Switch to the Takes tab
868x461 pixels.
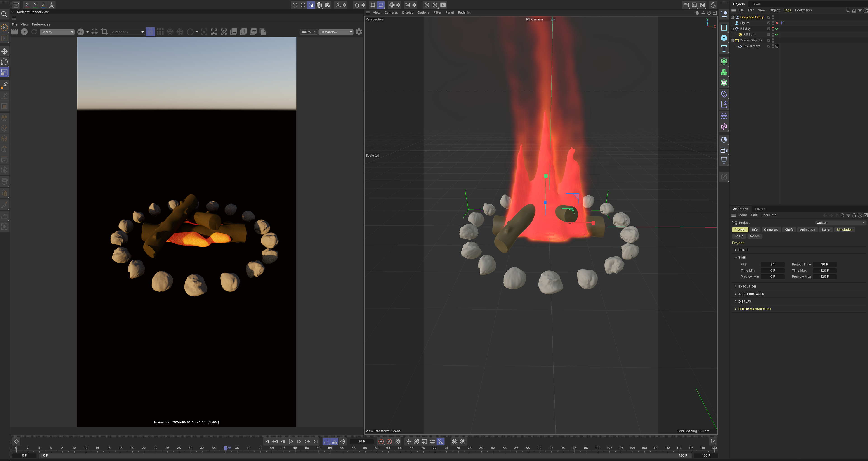[756, 4]
